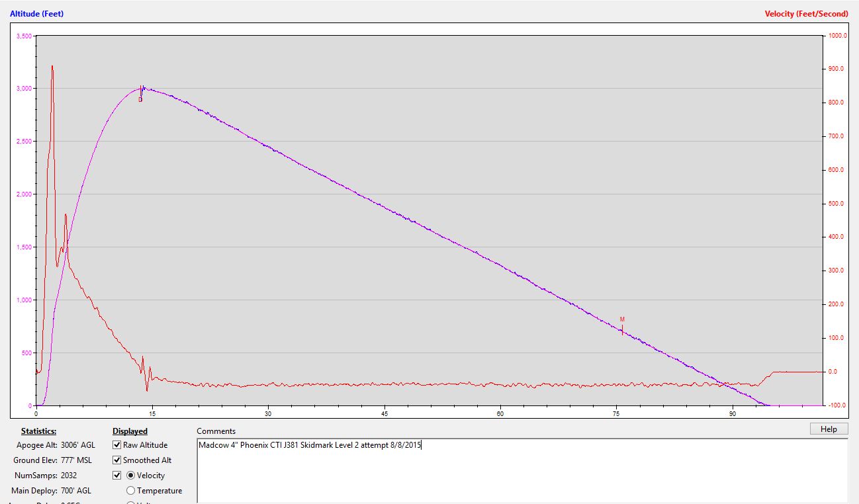The width and height of the screenshot is (859, 504).
Task: Click the Velocity (Feet/Second) axis title
Action: (806, 14)
